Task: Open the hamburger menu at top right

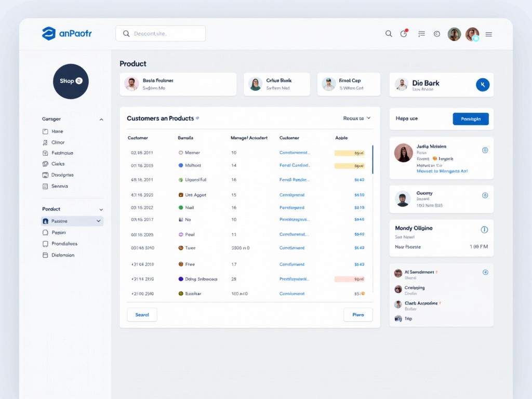Action: click(x=488, y=34)
